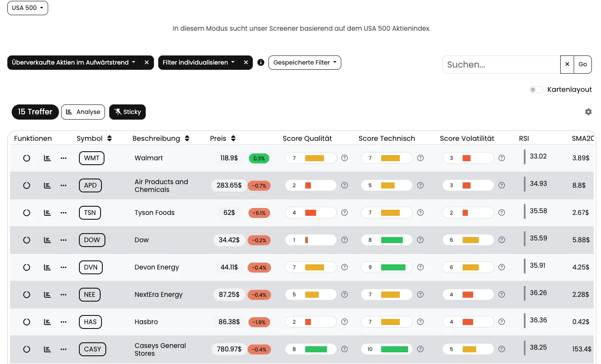Click Walmart's 0.3% change badge
Viewport: 601px width, 364px height.
259,159
